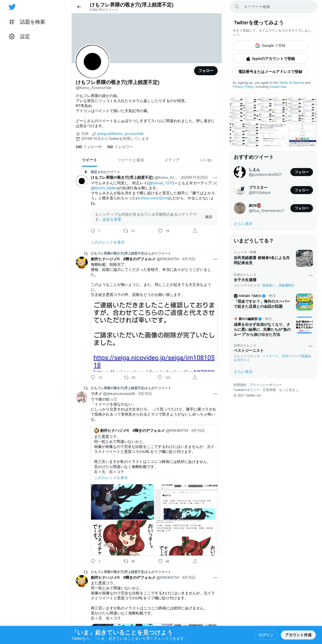Open more options on last 創作ヒナハジメR tweet
The height and width of the screenshot is (644, 322).
coord(215,578)
